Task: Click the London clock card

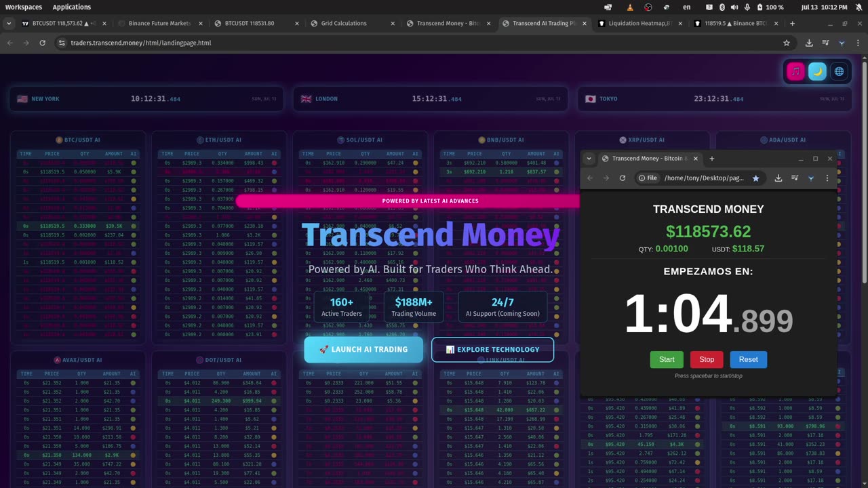Action: point(432,99)
